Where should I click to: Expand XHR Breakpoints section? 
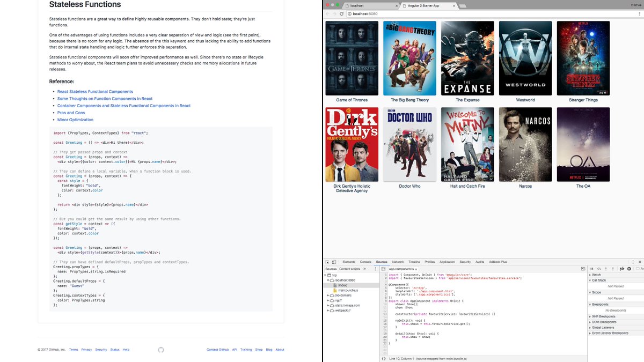[616, 316]
